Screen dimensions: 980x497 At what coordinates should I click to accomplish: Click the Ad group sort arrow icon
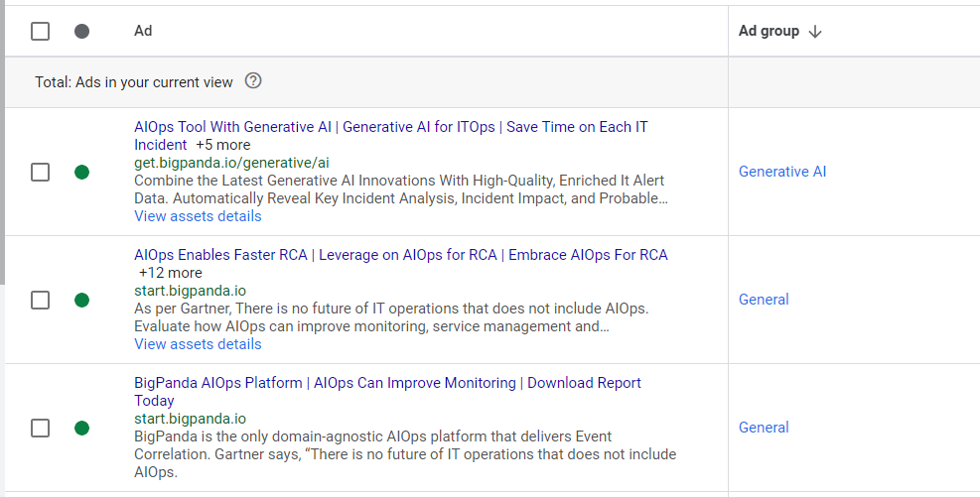tap(815, 32)
